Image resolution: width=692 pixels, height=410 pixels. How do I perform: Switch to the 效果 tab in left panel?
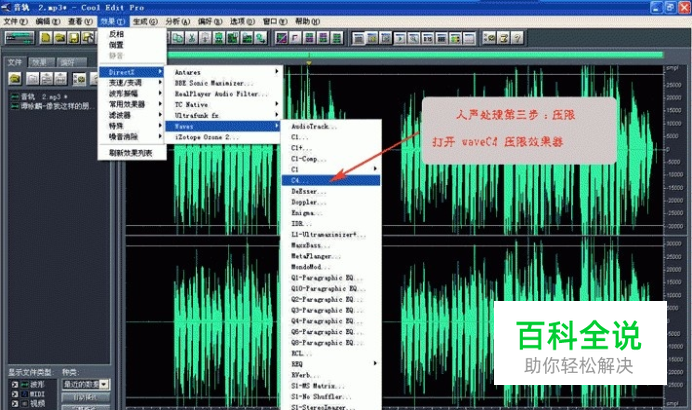[41, 62]
